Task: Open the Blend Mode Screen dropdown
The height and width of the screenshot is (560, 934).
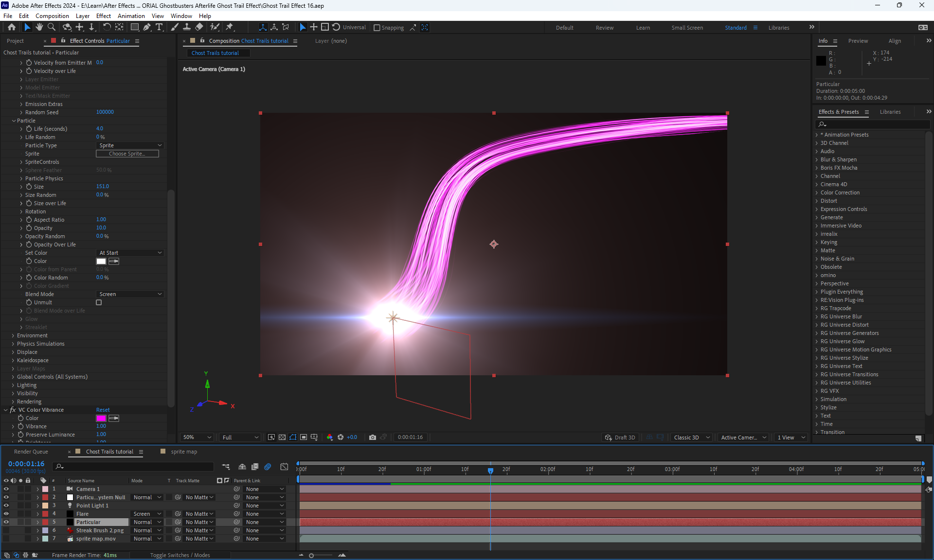Action: point(130,294)
